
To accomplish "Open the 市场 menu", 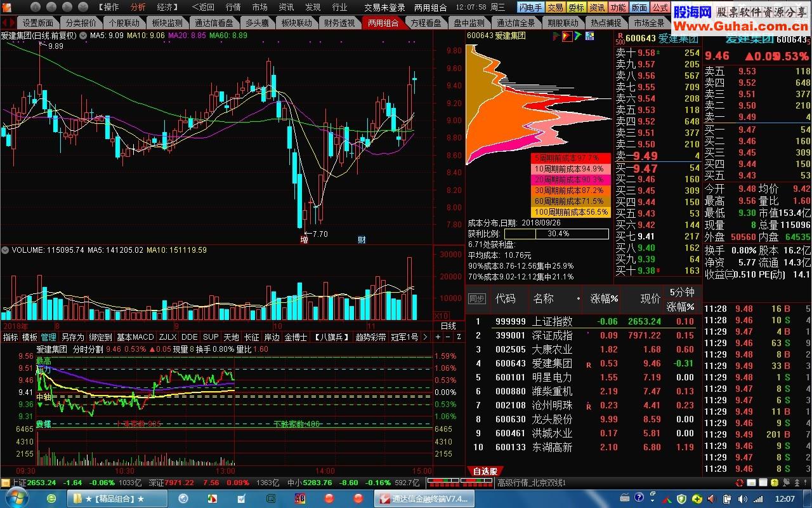I will pyautogui.click(x=259, y=8).
